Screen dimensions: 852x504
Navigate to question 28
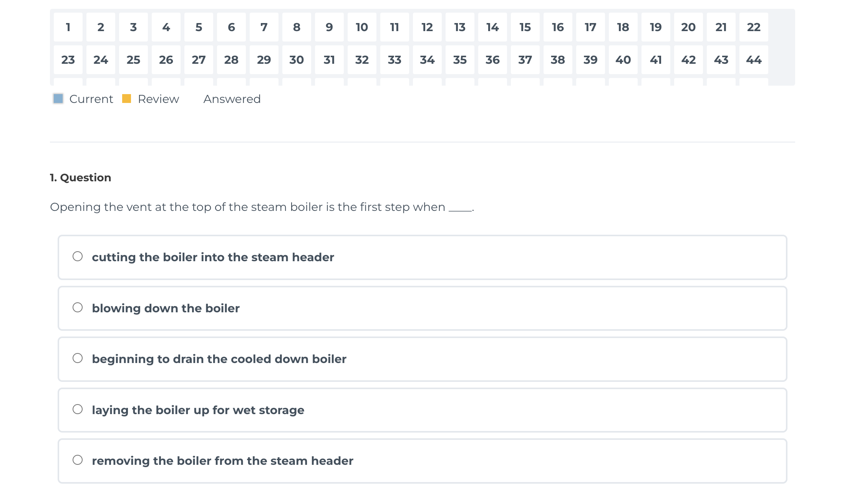pos(231,60)
